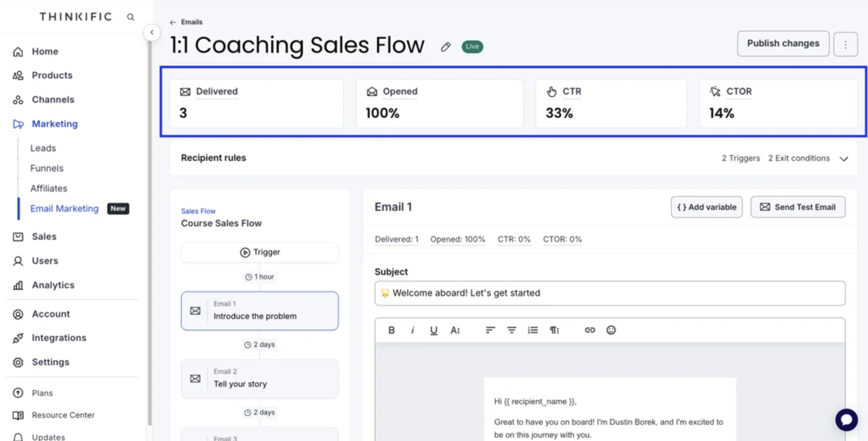Click the Integrations plug icon
This screenshot has width=868, height=441.
18,338
